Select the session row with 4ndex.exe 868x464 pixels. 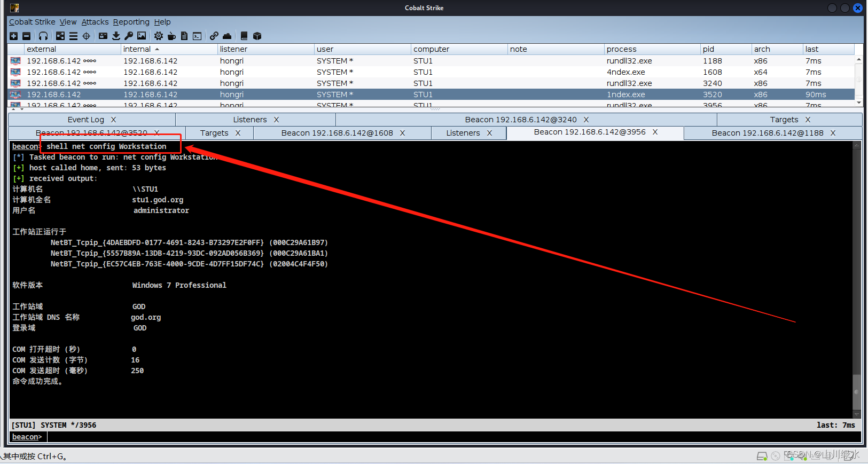[x=432, y=72]
